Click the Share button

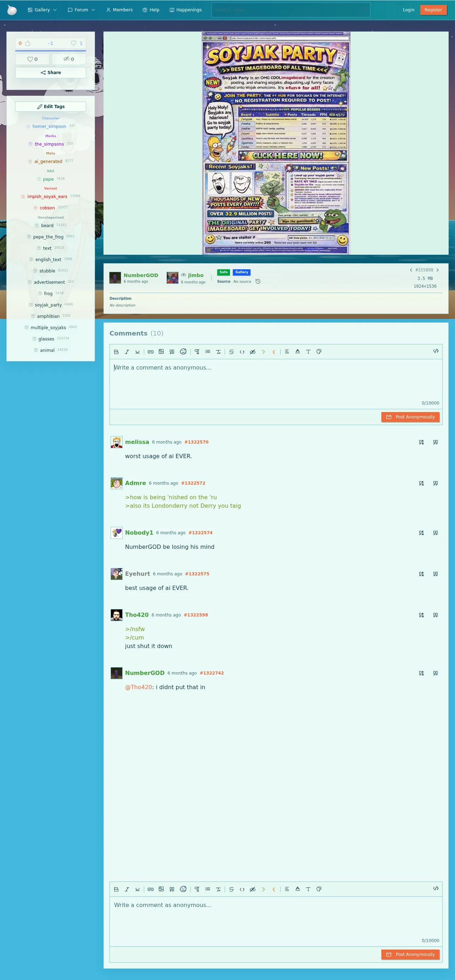coord(51,72)
